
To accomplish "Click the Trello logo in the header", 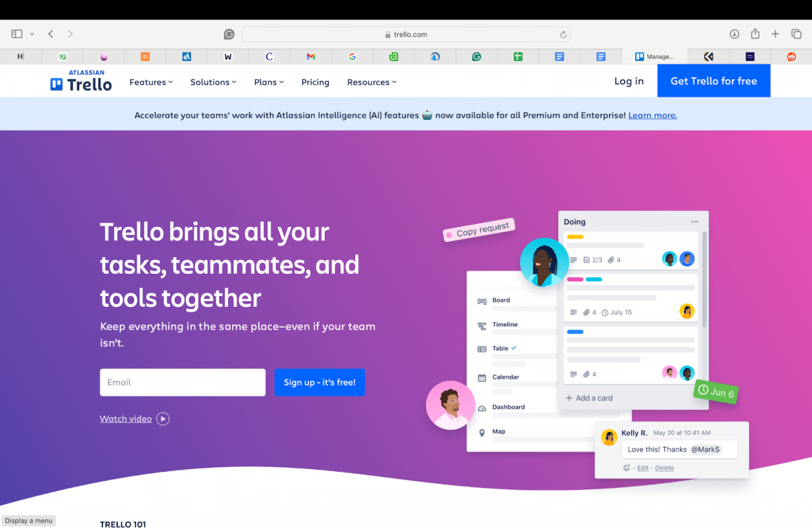I will pyautogui.click(x=81, y=81).
